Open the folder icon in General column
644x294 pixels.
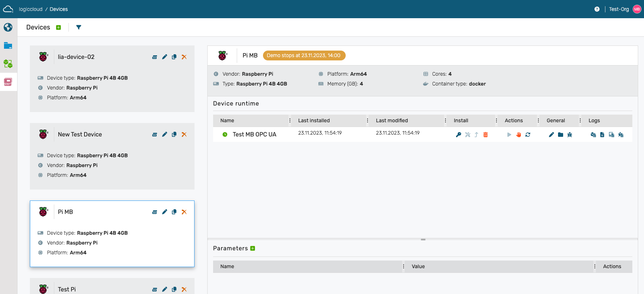pos(561,135)
